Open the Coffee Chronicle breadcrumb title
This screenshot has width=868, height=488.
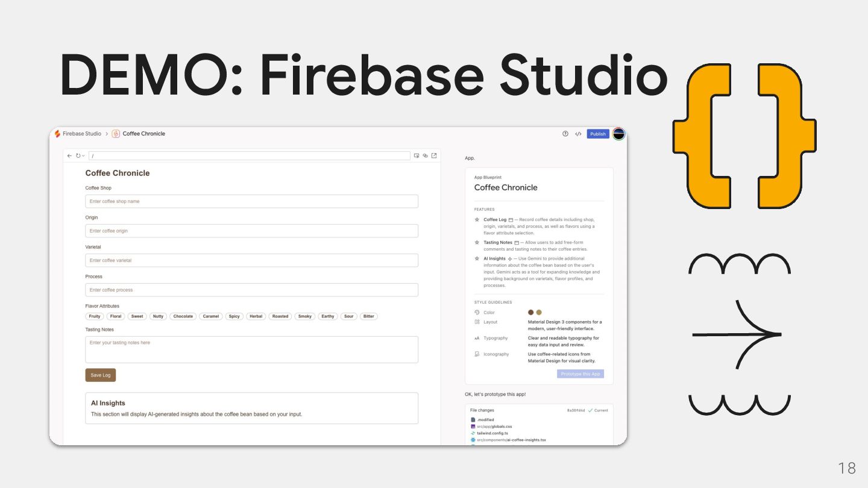pos(144,134)
